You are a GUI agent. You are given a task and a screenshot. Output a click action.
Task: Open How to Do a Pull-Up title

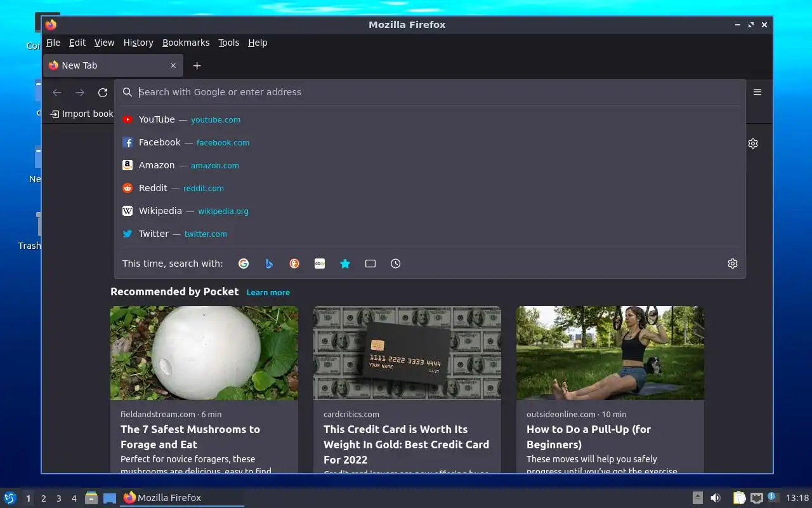pos(589,437)
